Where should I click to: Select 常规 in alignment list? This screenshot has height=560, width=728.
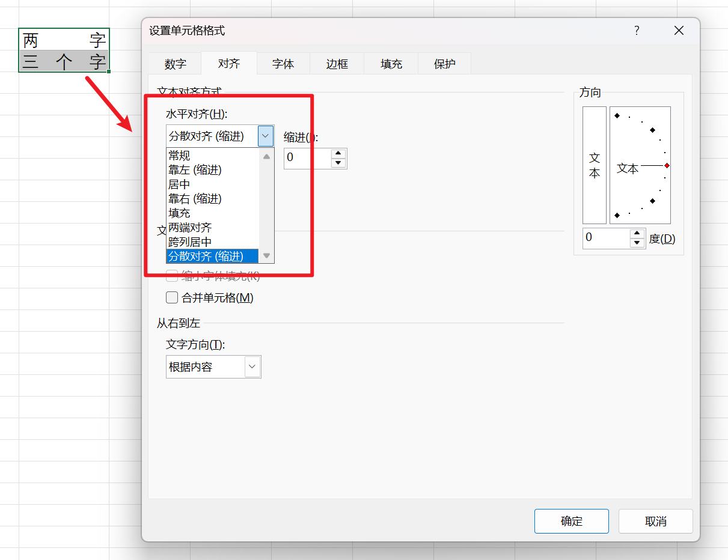coord(213,156)
